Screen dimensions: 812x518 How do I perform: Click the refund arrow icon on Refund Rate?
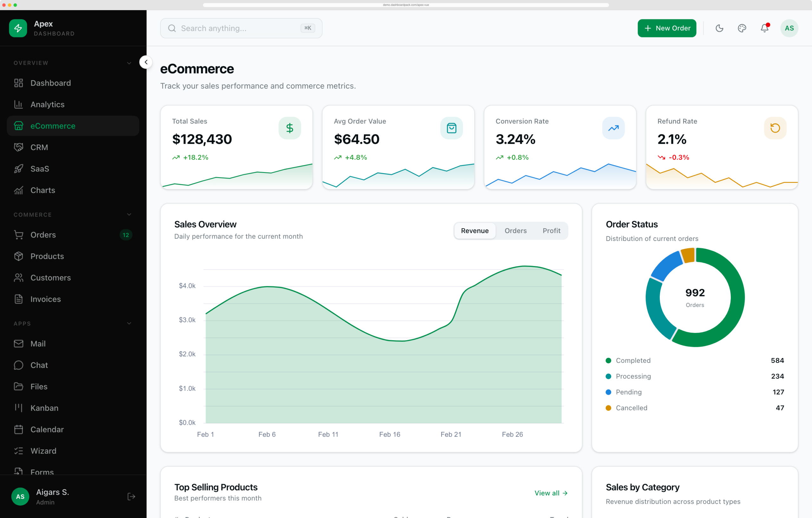(x=775, y=128)
